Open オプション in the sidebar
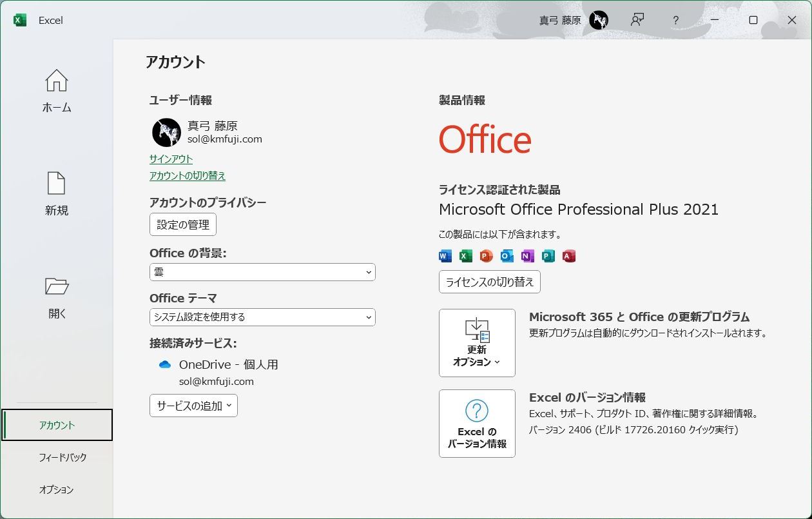 click(x=57, y=489)
